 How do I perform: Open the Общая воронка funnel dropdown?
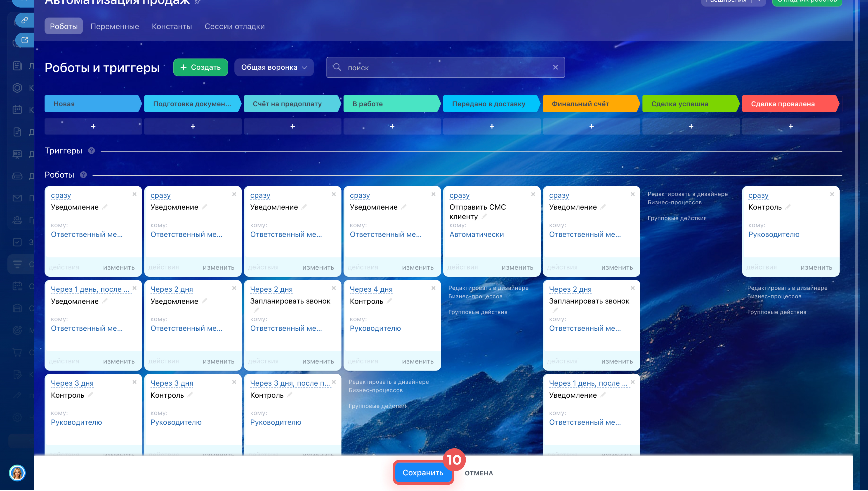coord(274,67)
